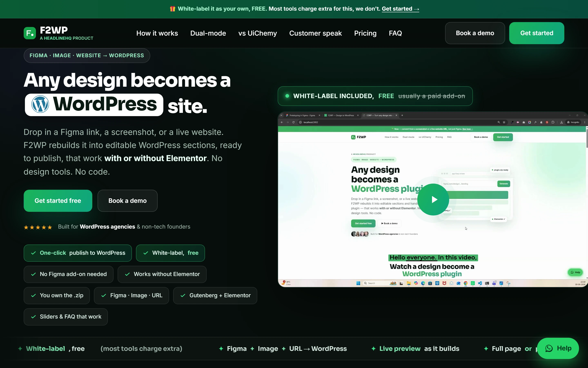Click the vertical scrollbar inside the video's browser
Image resolution: width=588 pixels, height=368 pixels.
[587, 138]
